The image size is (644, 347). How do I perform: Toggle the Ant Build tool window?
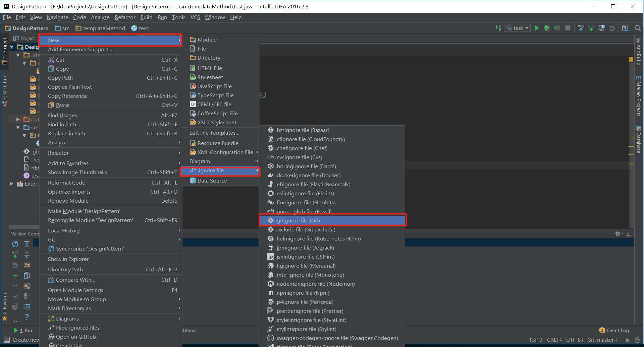pyautogui.click(x=638, y=52)
